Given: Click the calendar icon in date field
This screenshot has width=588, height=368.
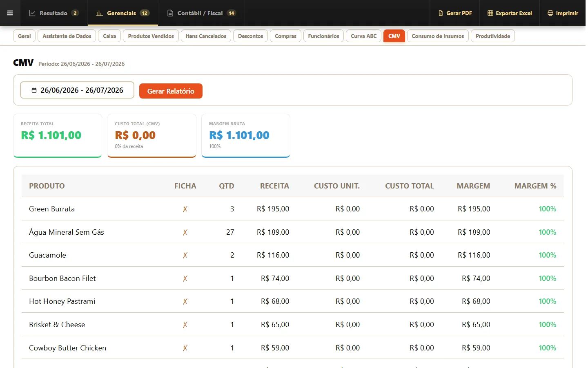Looking at the screenshot, I should (34, 90).
